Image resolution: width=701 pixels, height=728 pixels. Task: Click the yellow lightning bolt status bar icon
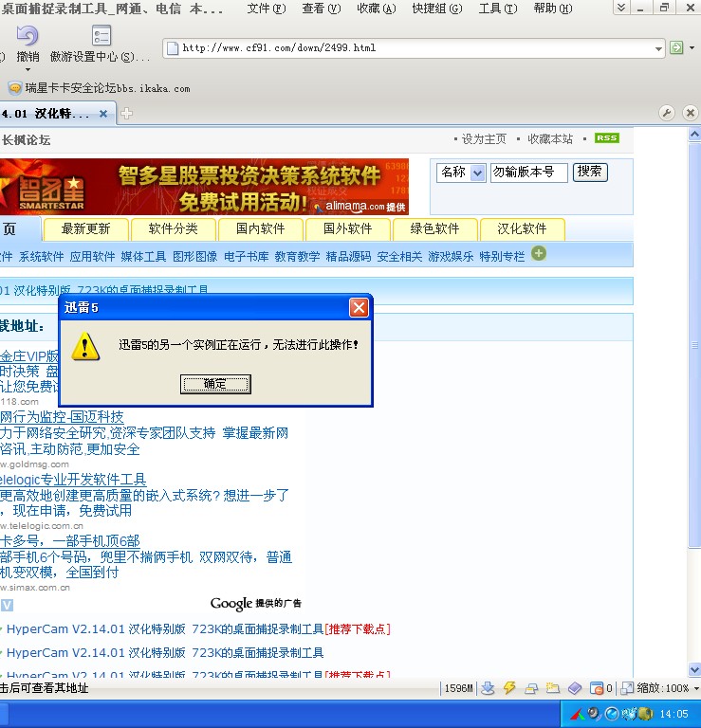[509, 687]
